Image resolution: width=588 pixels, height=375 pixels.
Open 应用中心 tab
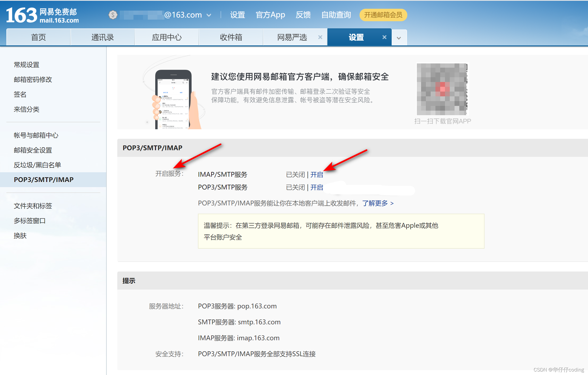click(167, 37)
